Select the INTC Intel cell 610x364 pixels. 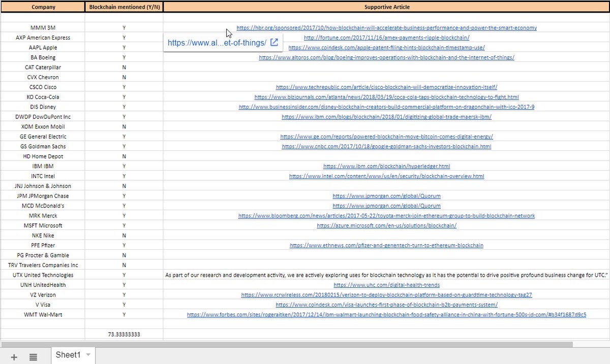(x=43, y=176)
